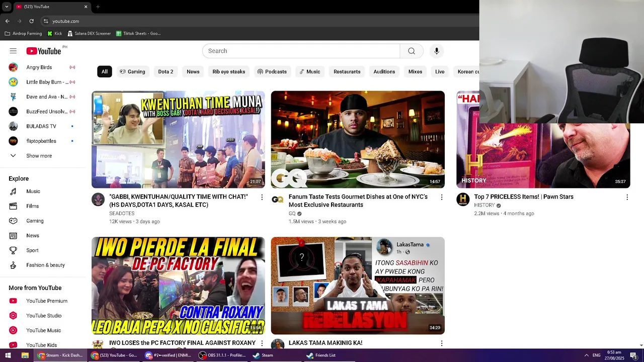This screenshot has height=362, width=644.
Task: Open BULADAS TV channel avatar
Action: (14, 126)
